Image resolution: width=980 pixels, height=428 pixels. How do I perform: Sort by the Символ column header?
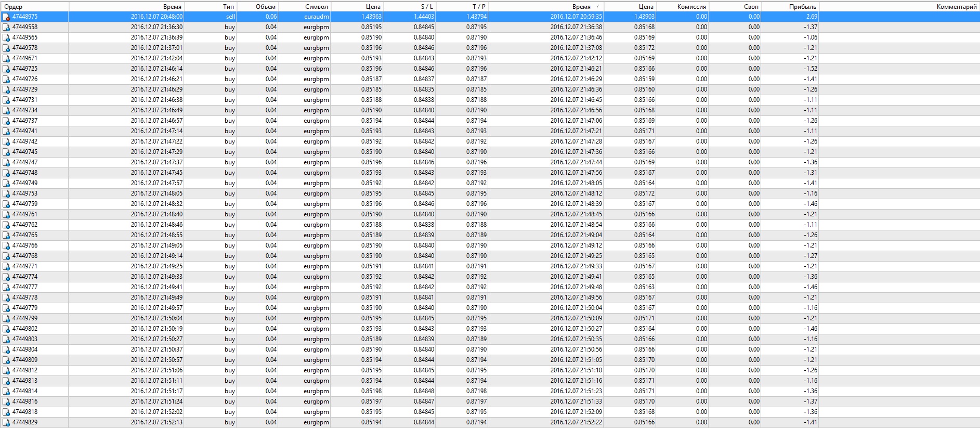pyautogui.click(x=317, y=6)
